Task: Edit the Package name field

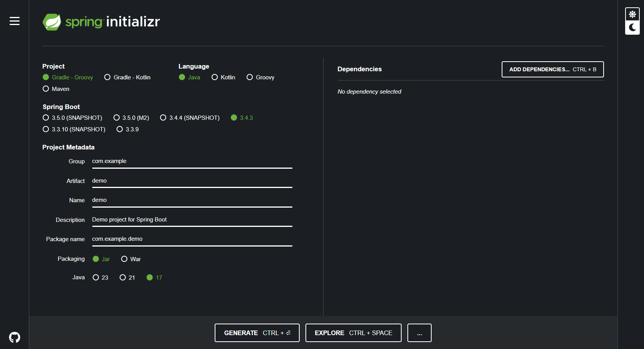Action: tap(192, 239)
